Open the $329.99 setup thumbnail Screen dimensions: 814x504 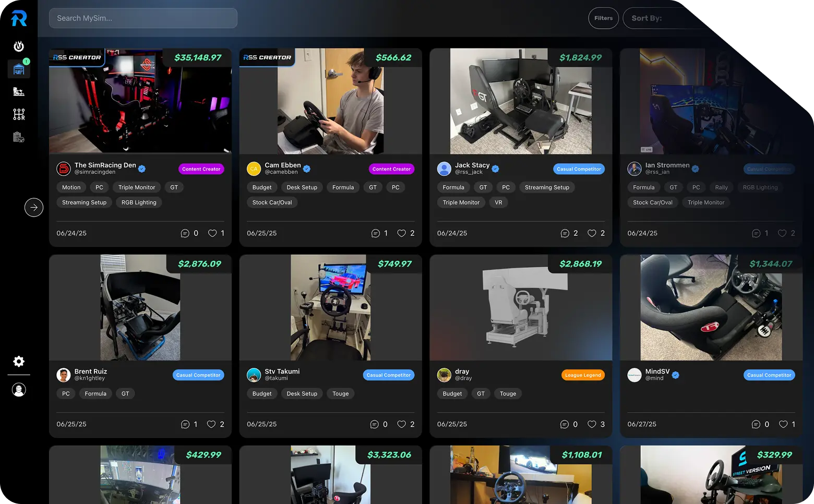(711, 475)
